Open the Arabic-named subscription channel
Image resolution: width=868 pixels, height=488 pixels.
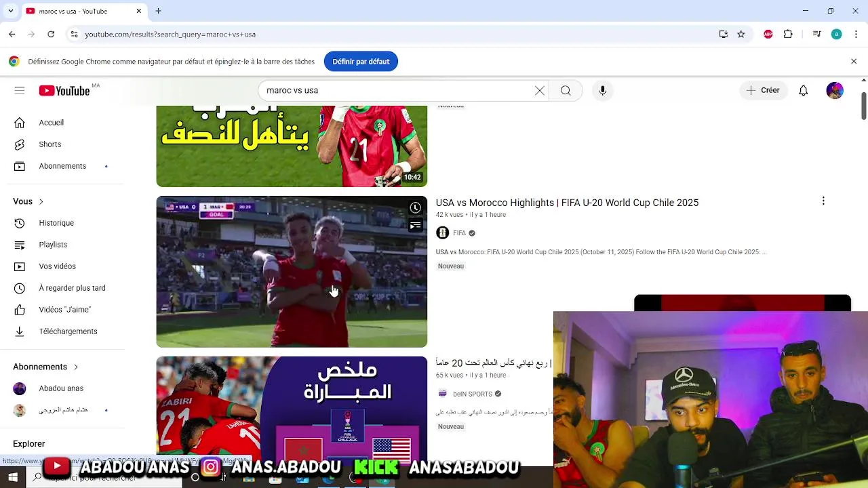coord(62,410)
